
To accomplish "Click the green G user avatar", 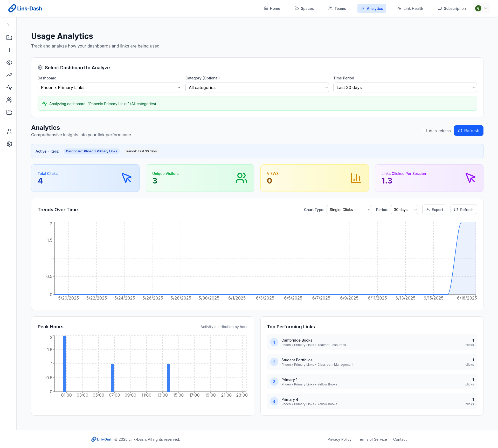I will pos(478,8).
